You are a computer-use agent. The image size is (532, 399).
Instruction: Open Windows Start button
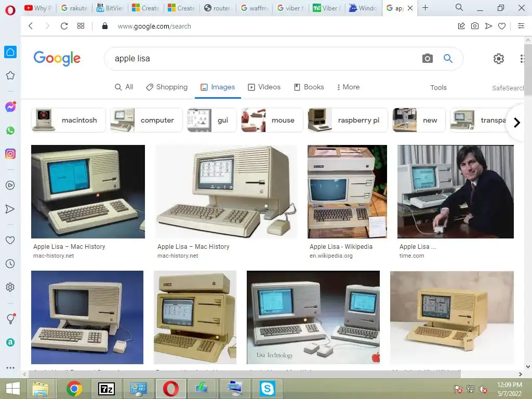click(13, 389)
